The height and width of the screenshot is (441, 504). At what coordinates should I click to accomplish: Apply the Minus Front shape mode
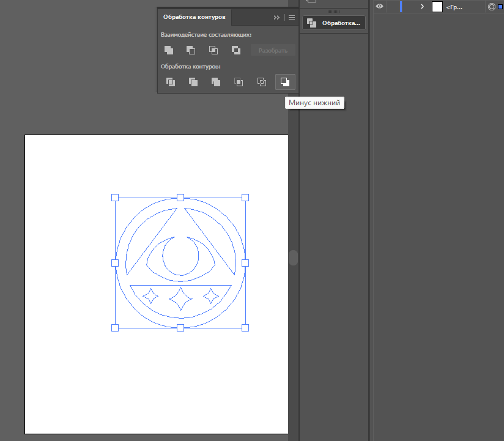[x=191, y=50]
